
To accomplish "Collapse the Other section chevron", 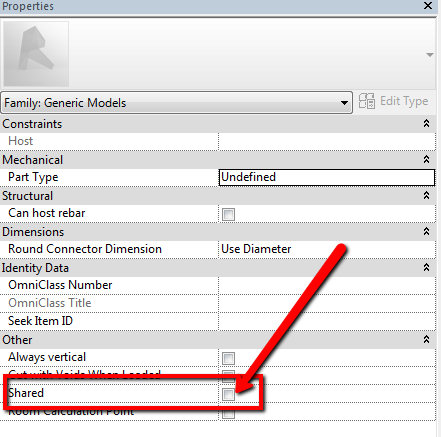I will 426,340.
